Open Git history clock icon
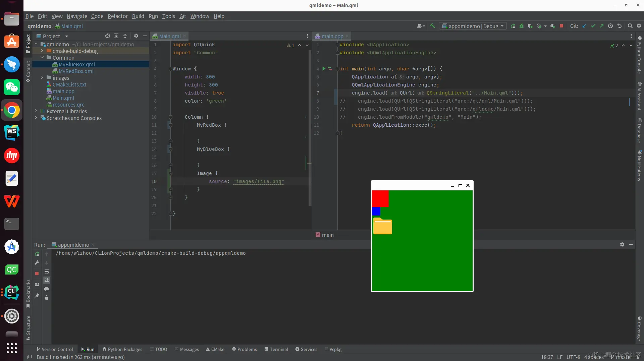Viewport: 644px width, 361px height. 610,26
